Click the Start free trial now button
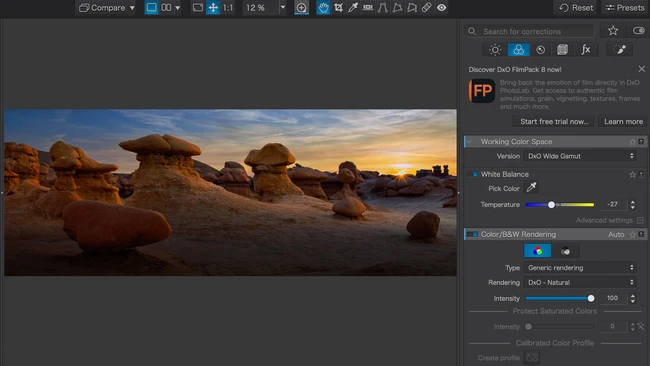 coord(554,121)
